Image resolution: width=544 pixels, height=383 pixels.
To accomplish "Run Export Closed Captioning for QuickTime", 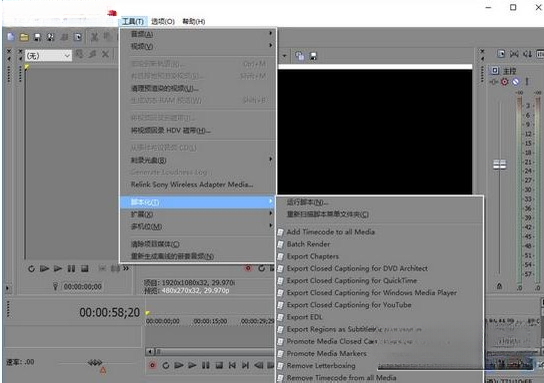I will 380,281.
